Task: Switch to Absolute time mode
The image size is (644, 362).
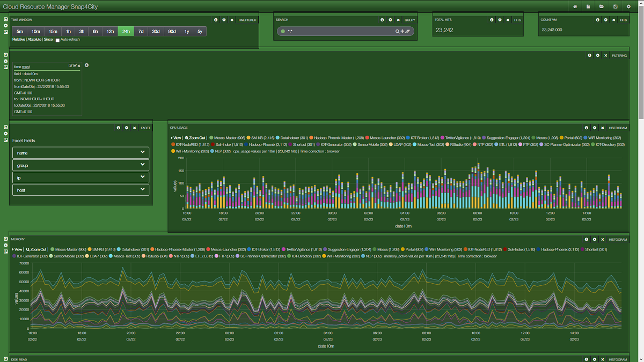Action: (x=34, y=40)
